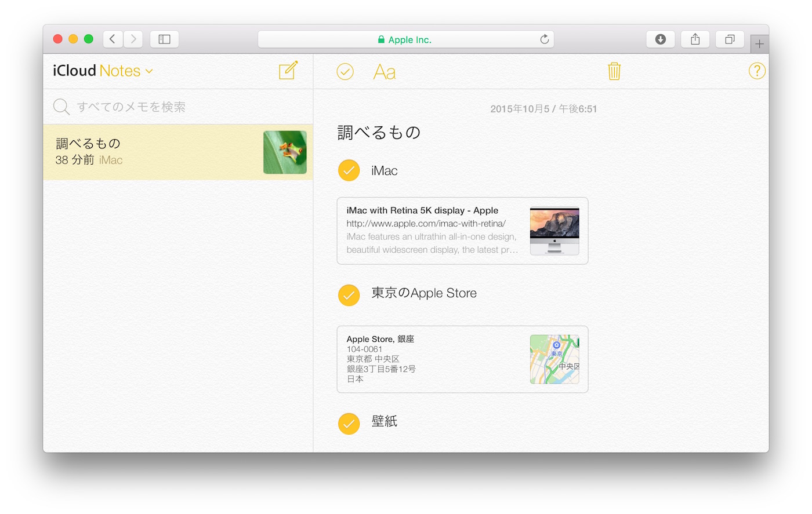Click the 壁紙 checklist text

(385, 421)
